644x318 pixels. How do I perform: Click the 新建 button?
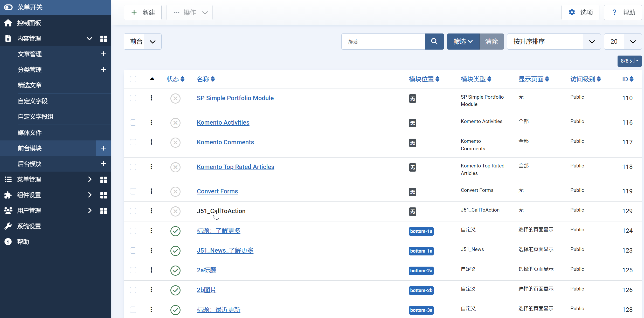pos(143,12)
